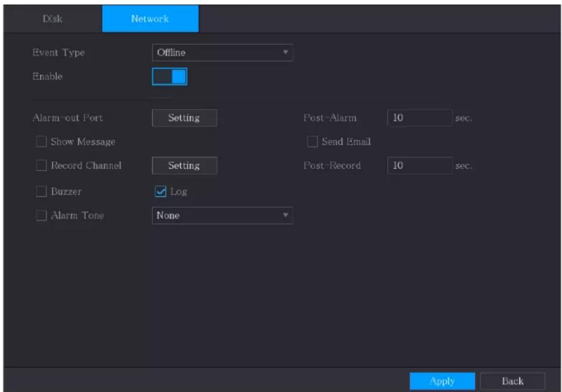The image size is (562, 392).
Task: Open the Event Type dropdown showing Offline
Action: (x=222, y=53)
